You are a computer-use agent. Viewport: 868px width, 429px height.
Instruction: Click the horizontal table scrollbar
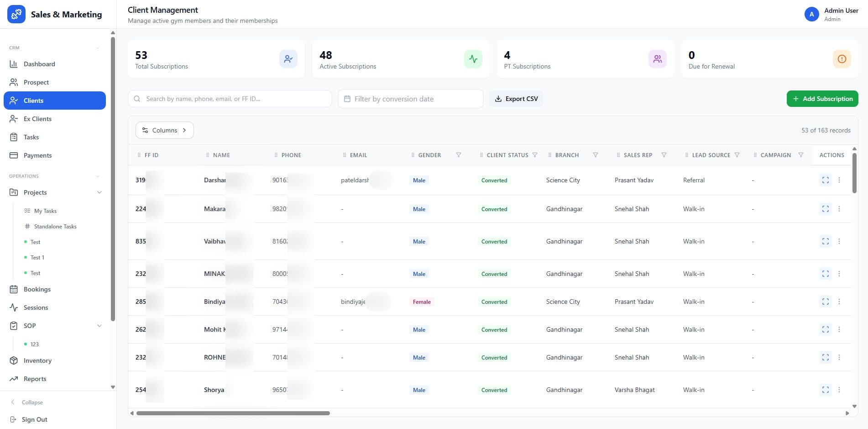(233, 413)
